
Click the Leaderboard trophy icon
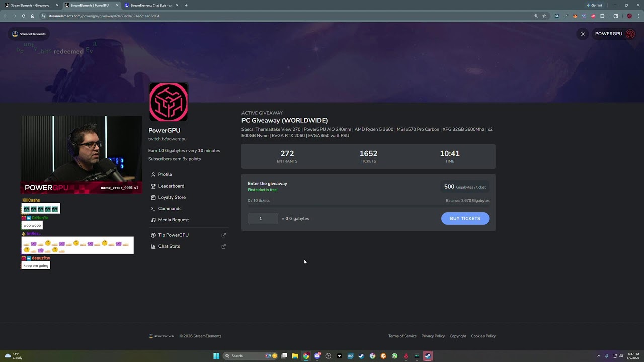153,186
